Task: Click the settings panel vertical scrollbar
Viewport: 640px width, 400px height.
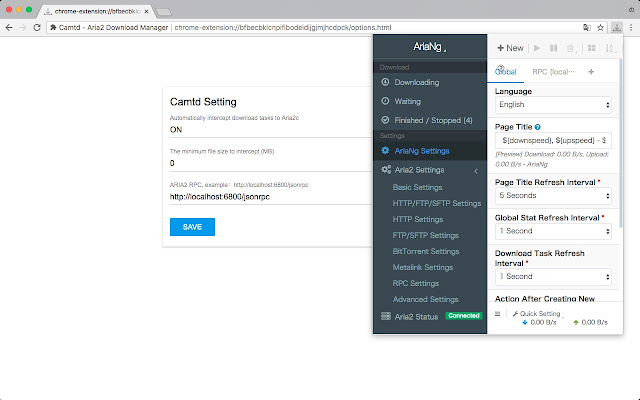Action: pyautogui.click(x=621, y=143)
